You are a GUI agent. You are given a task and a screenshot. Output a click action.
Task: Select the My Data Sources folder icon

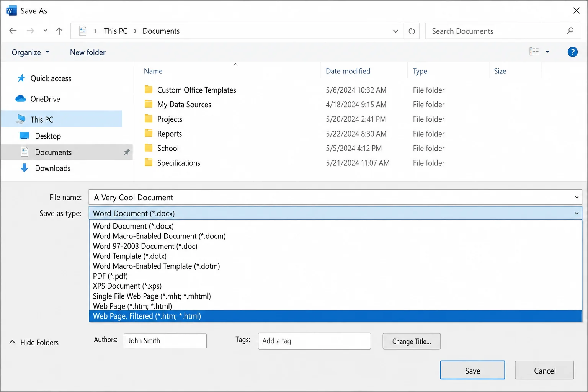(149, 104)
